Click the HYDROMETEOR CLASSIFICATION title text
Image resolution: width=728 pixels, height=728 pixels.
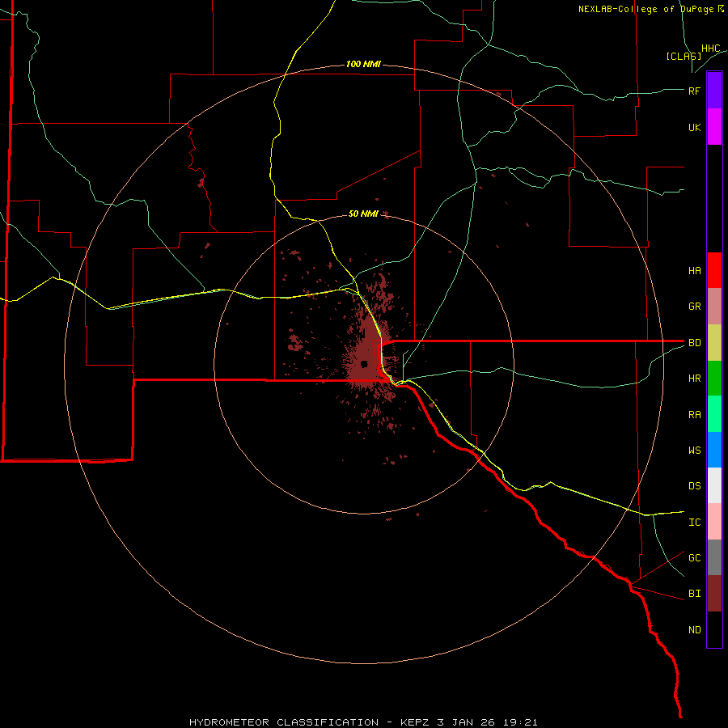click(x=284, y=722)
